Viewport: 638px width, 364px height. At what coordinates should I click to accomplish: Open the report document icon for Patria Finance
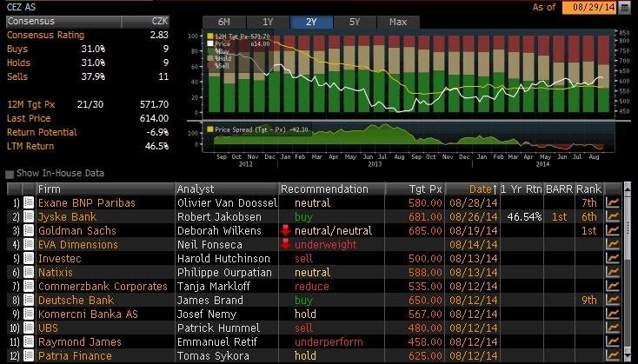(x=29, y=355)
